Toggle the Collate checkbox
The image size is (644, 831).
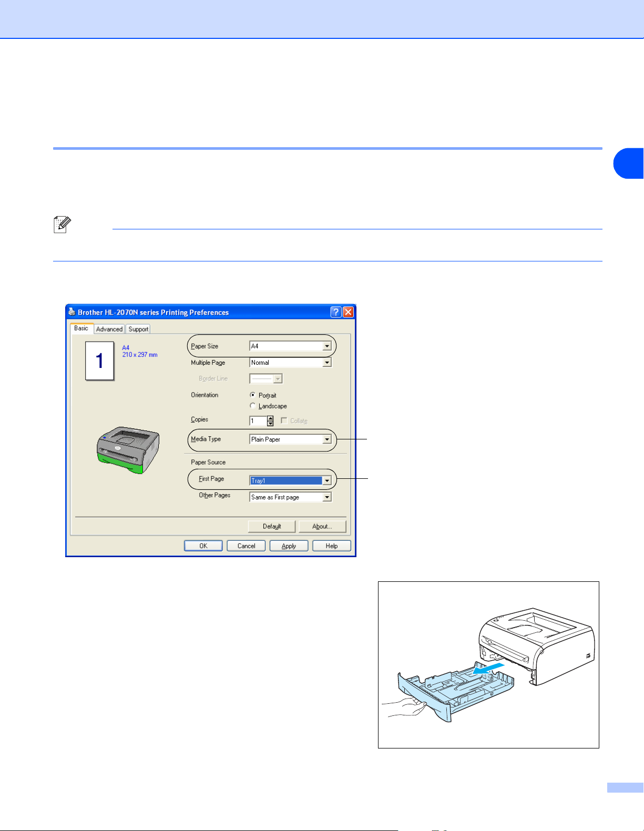coord(284,420)
